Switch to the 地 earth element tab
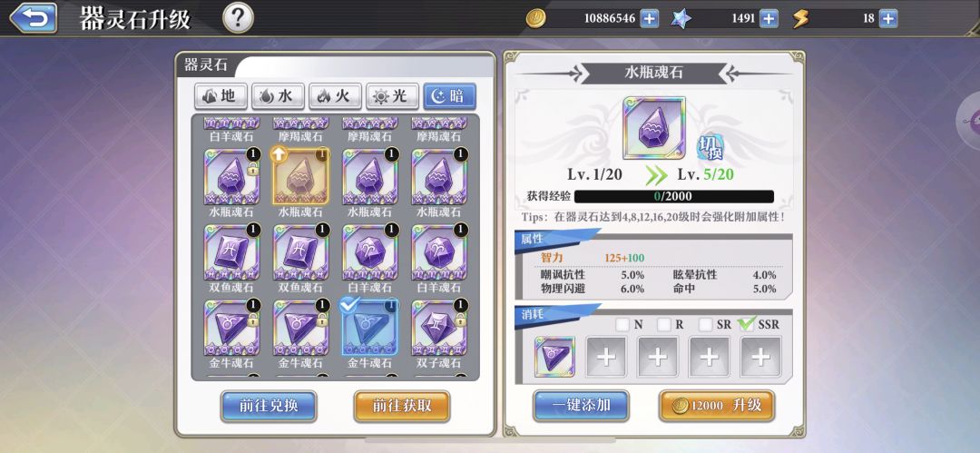Image resolution: width=980 pixels, height=453 pixels. click(220, 95)
